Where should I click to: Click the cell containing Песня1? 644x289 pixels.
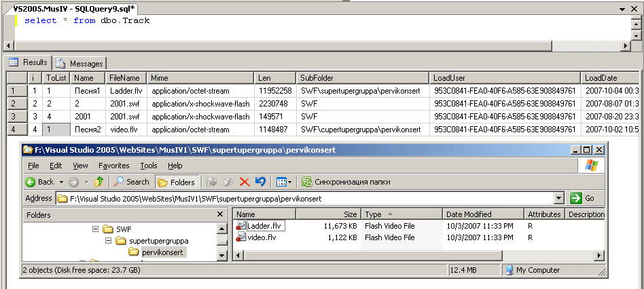pyautogui.click(x=88, y=91)
